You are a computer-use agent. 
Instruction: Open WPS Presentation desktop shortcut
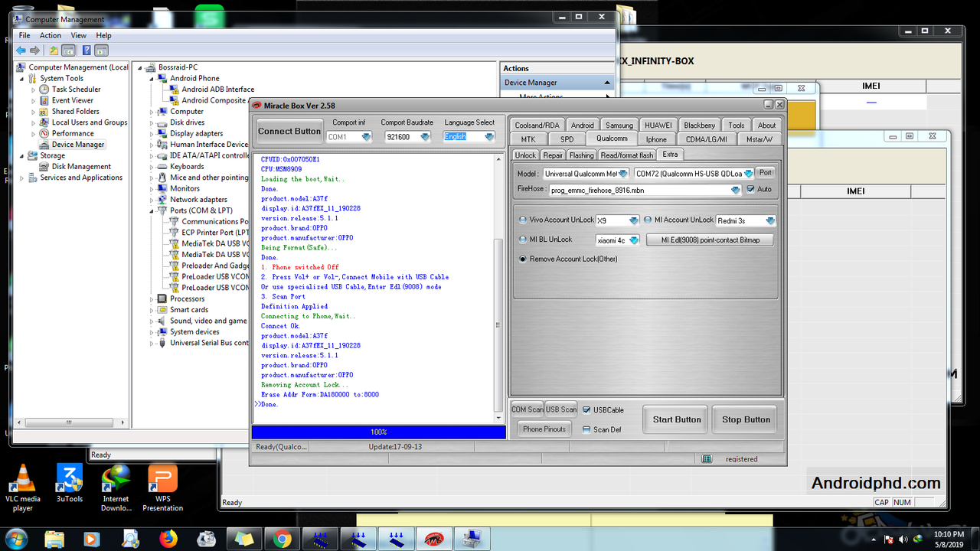(163, 487)
